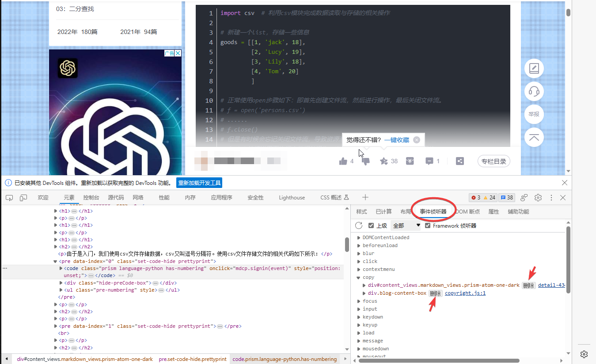Image resolution: width=596 pixels, height=364 pixels.
Task: Close the advertisement via X icon
Action: (x=178, y=53)
